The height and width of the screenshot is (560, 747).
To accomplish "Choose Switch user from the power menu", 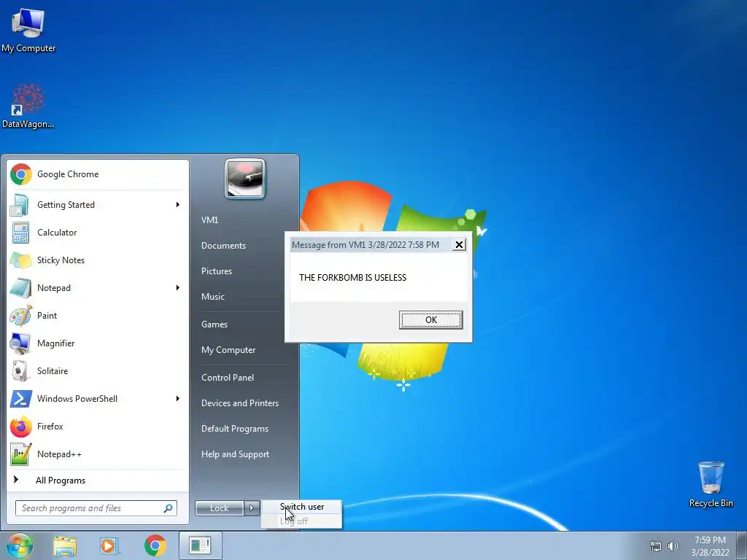I will (301, 507).
